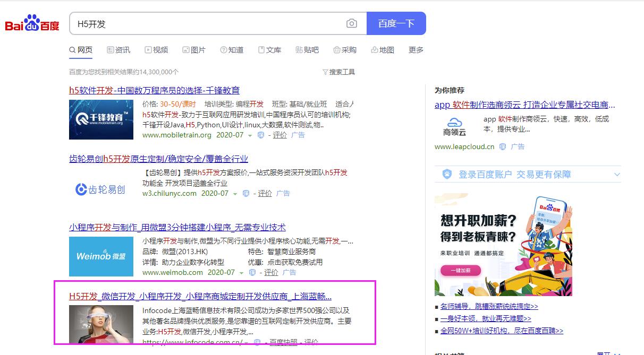Click price text 30-50/课时
Screen dimensions: 644x355
(x=178, y=104)
